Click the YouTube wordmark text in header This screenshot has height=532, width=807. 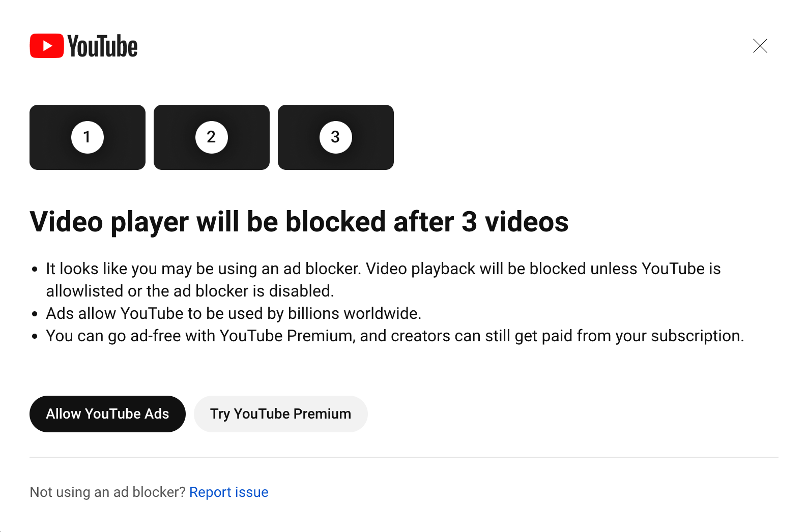(102, 46)
